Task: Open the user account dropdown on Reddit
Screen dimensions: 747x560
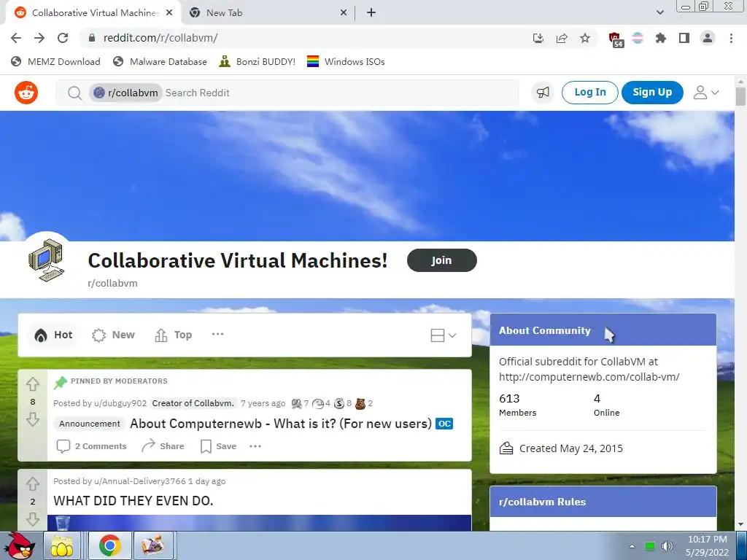Action: [705, 93]
